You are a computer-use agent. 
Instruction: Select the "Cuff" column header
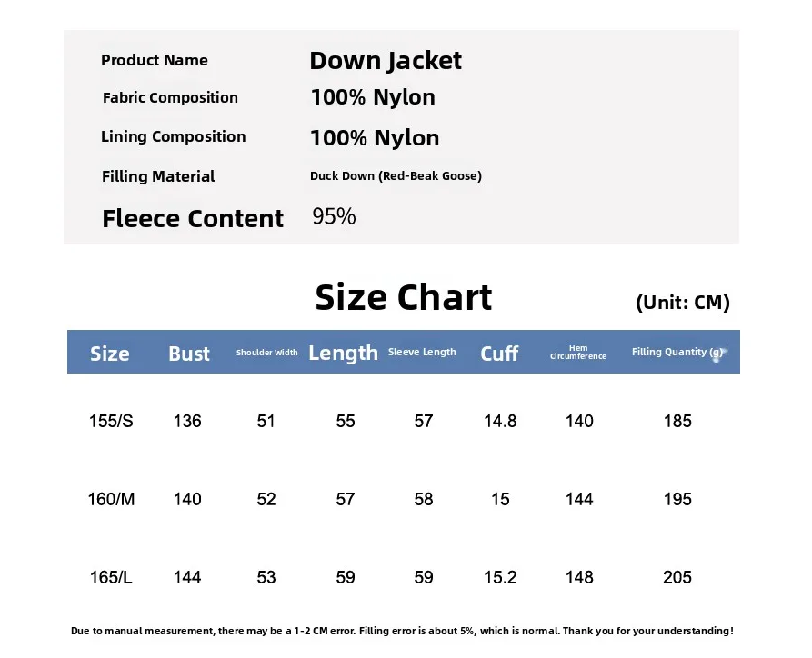point(499,354)
